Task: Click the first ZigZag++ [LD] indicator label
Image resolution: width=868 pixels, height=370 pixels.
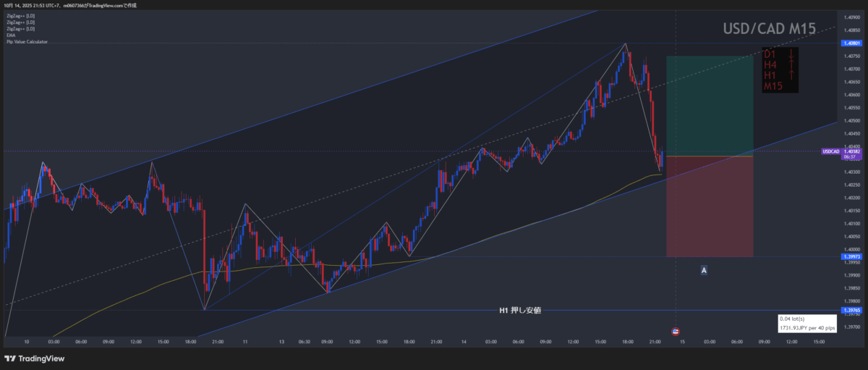Action: pyautogui.click(x=20, y=14)
